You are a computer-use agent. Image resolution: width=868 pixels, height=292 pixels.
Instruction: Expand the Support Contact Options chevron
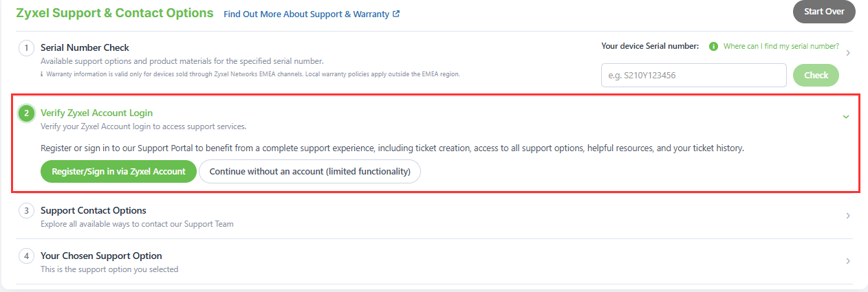(x=847, y=216)
